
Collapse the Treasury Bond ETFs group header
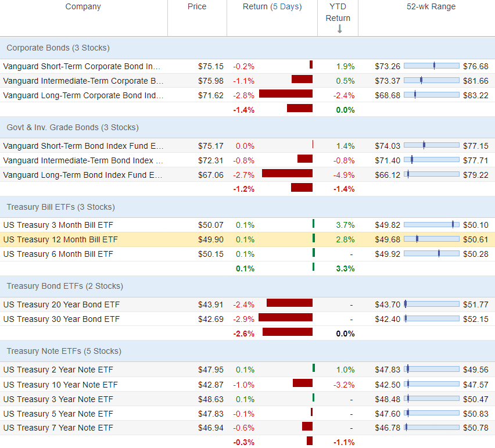point(247,286)
